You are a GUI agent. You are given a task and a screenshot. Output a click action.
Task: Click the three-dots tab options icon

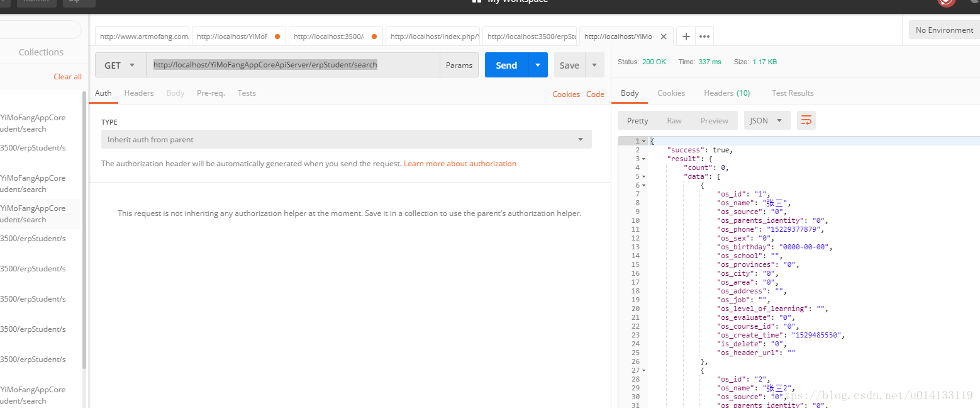point(704,37)
